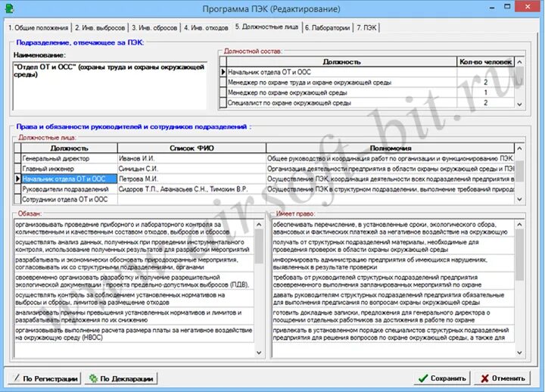This screenshot has width=545, height=392.
Task: Click the application icon in title bar
Action: point(9,8)
